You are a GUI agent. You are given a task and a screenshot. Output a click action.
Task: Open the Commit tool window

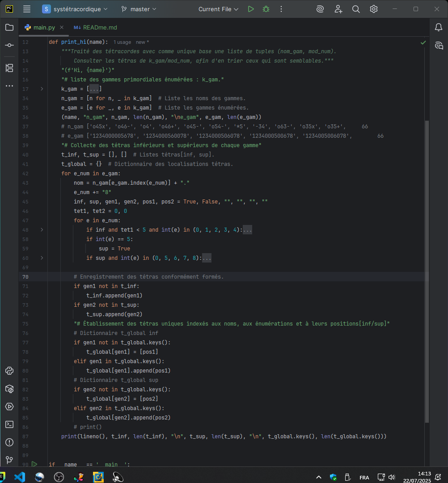(9, 46)
